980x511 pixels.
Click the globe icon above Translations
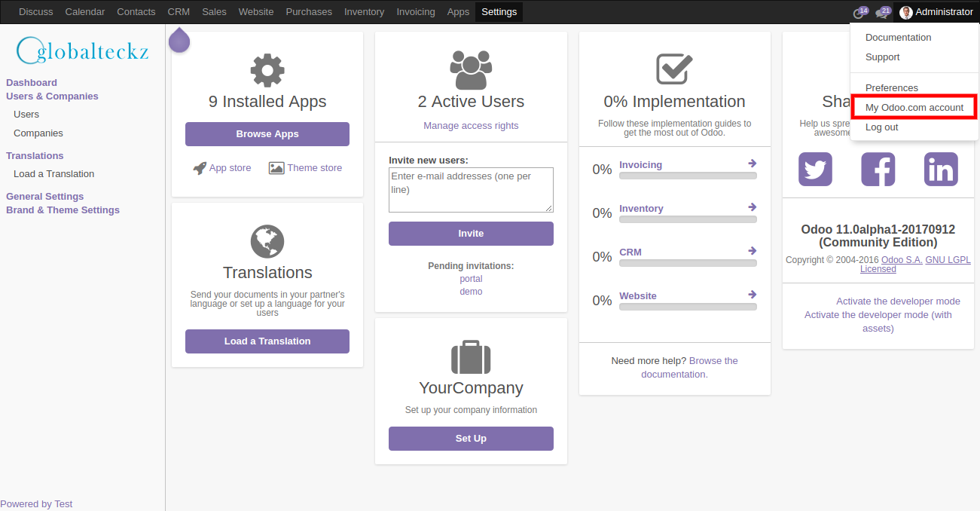point(267,242)
